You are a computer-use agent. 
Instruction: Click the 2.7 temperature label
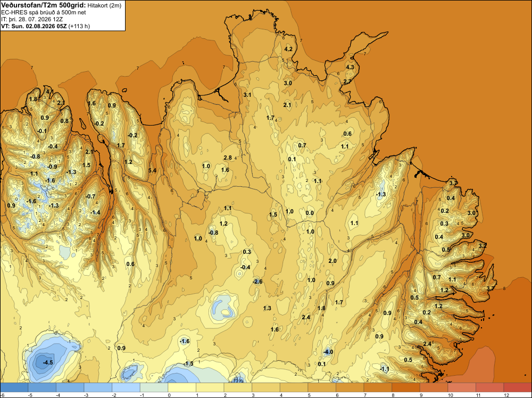347,81
